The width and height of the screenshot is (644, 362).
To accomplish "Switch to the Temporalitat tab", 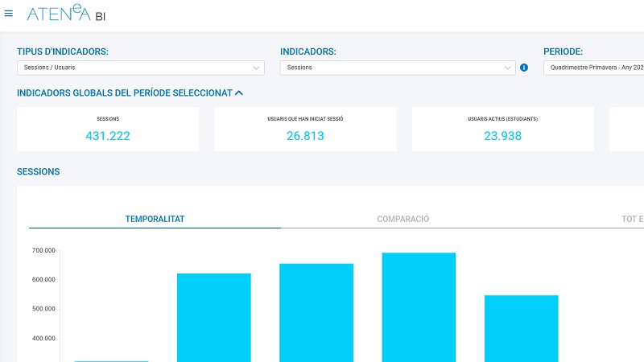I will [155, 219].
